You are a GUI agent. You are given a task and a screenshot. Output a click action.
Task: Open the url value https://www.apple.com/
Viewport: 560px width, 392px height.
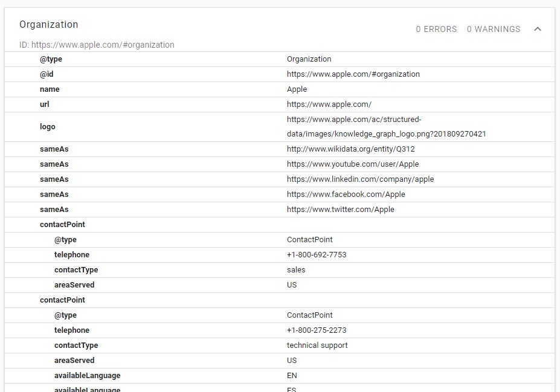[329, 104]
